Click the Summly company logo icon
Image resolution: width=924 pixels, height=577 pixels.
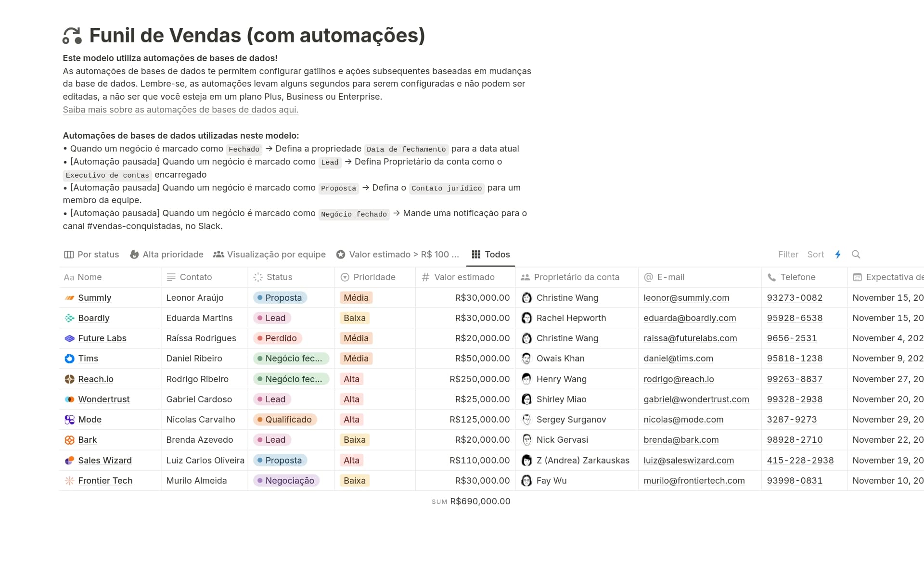click(69, 298)
